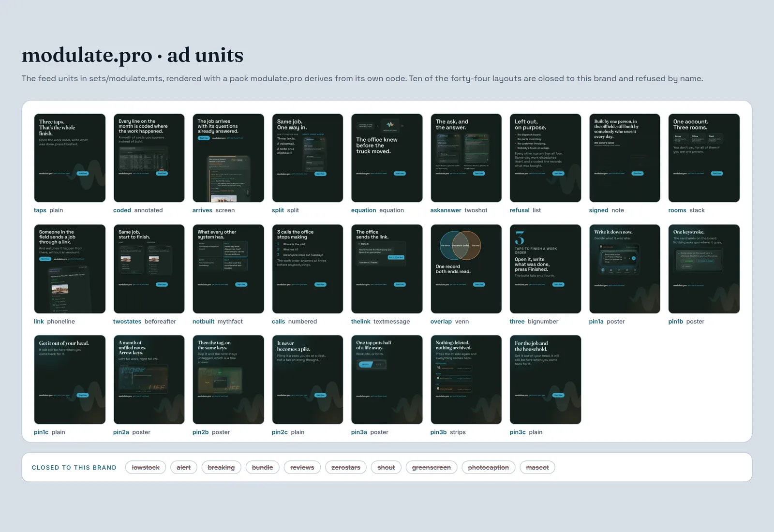Click the 'pin1c plain' caption

point(49,432)
